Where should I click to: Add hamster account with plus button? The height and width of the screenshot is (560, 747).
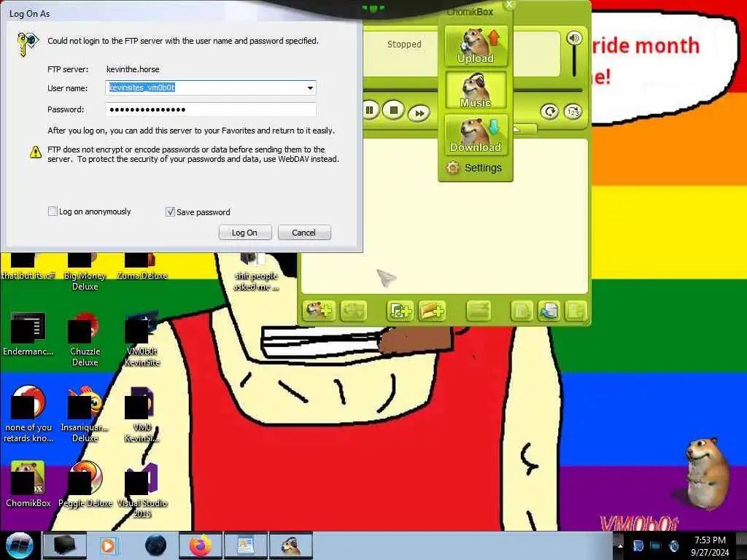(319, 311)
